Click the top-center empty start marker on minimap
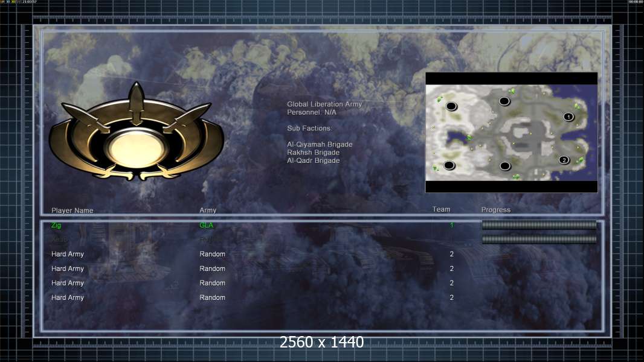This screenshot has width=644, height=362. 504,101
